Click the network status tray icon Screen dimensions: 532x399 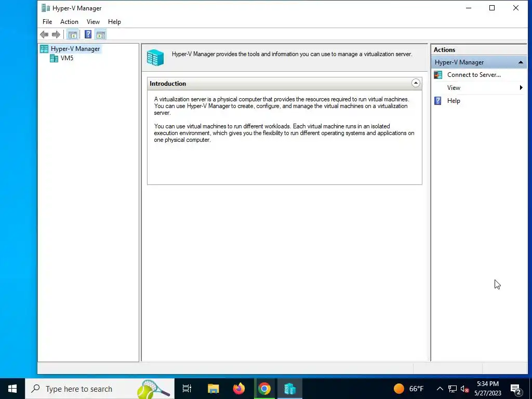click(453, 389)
